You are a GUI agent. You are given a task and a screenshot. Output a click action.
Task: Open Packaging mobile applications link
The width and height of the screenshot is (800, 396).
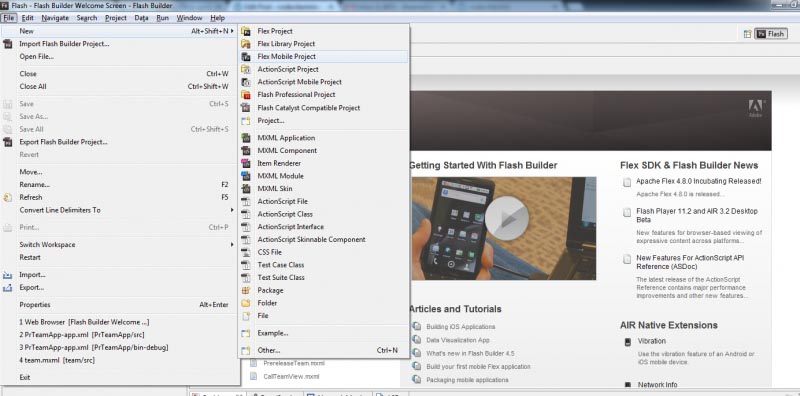coord(467,380)
